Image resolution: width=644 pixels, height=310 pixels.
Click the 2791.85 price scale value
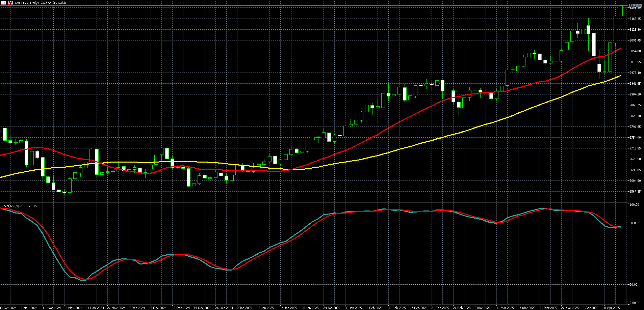click(x=635, y=127)
